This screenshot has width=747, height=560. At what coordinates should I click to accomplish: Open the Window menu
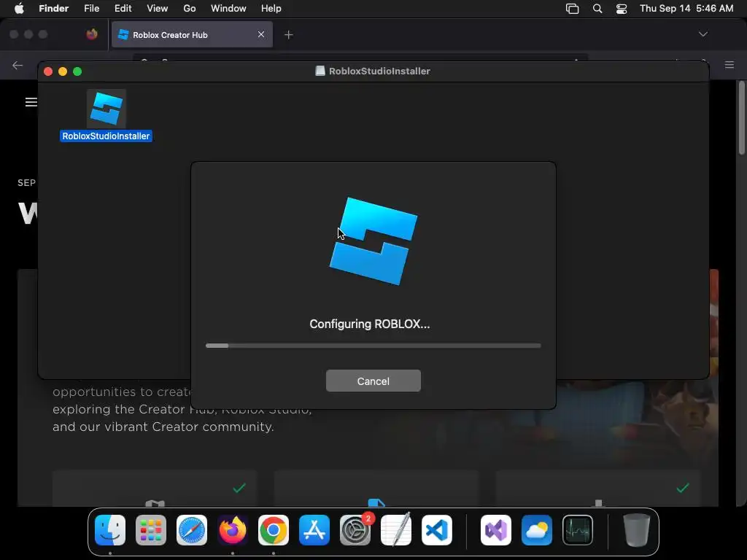[228, 9]
